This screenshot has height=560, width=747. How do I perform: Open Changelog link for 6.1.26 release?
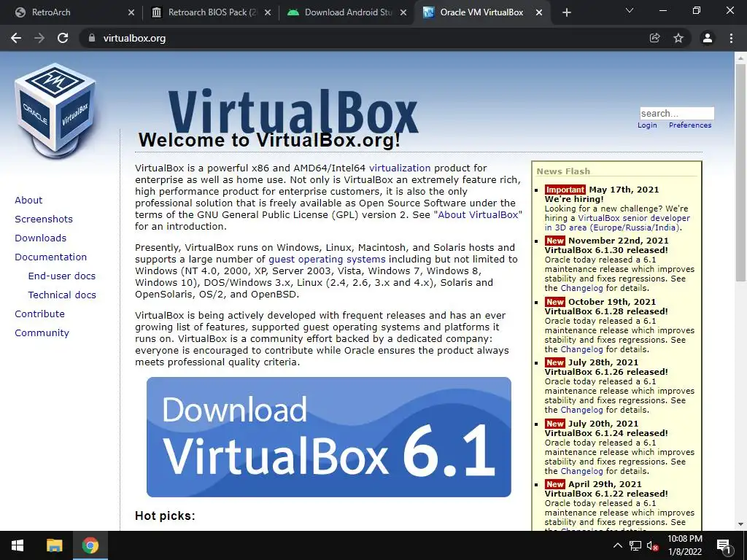[x=581, y=410]
